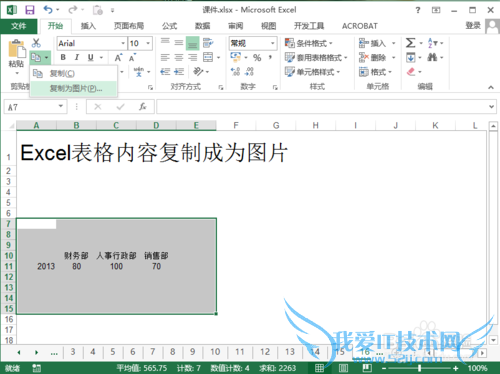Open 单元格样式 cell styles dropdown
Viewport: 500px width, 374px height.
click(x=312, y=72)
